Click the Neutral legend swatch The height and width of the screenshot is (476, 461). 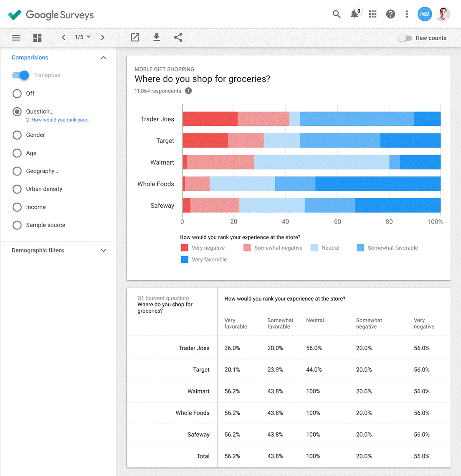pyautogui.click(x=314, y=248)
